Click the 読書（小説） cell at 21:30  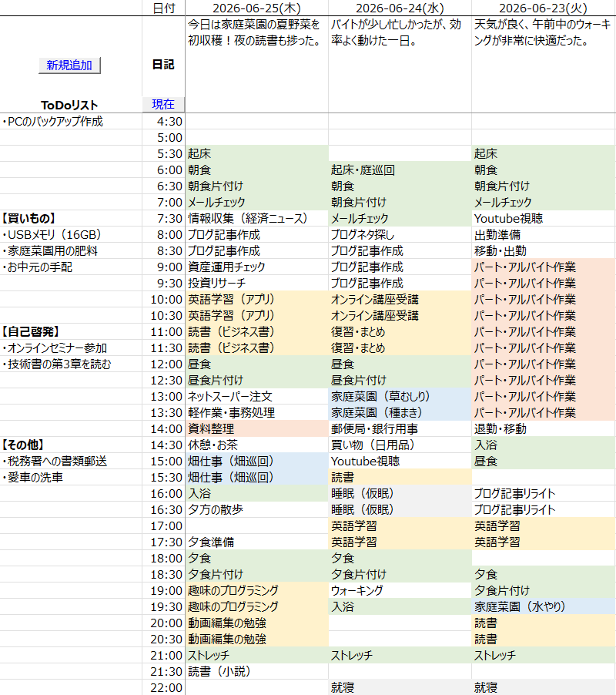click(256, 671)
